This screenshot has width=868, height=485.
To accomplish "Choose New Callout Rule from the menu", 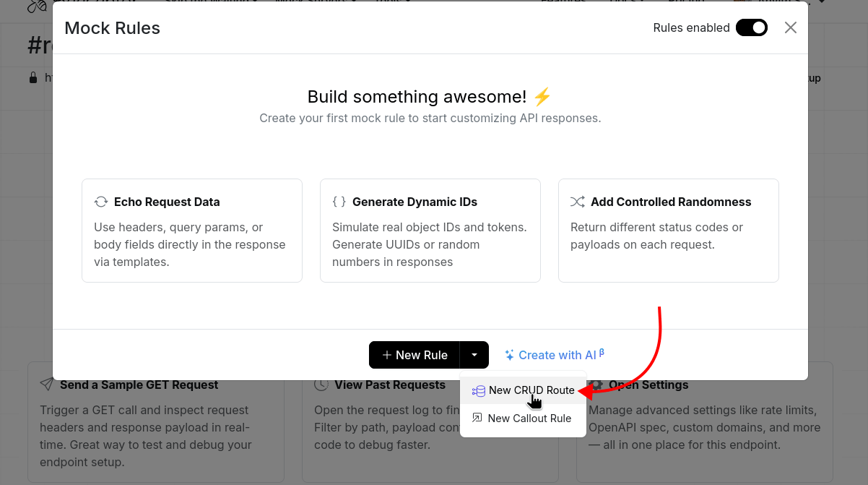I will coord(529,418).
